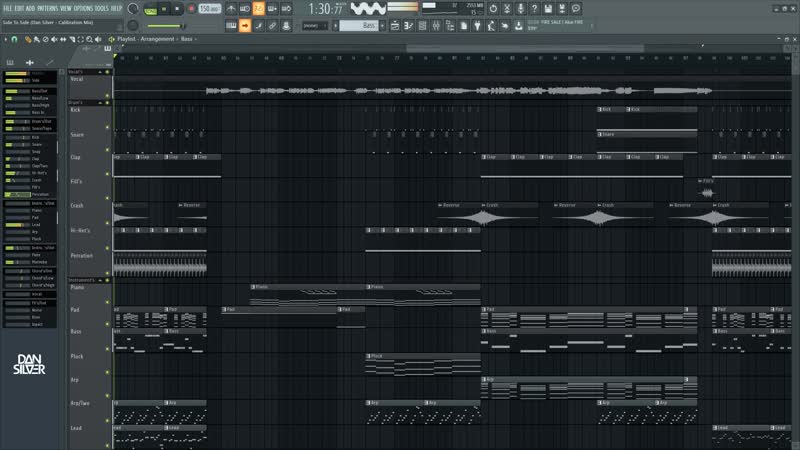Screen dimensions: 800x450
Task: Toggle the overdub recording icon
Action: point(272,9)
